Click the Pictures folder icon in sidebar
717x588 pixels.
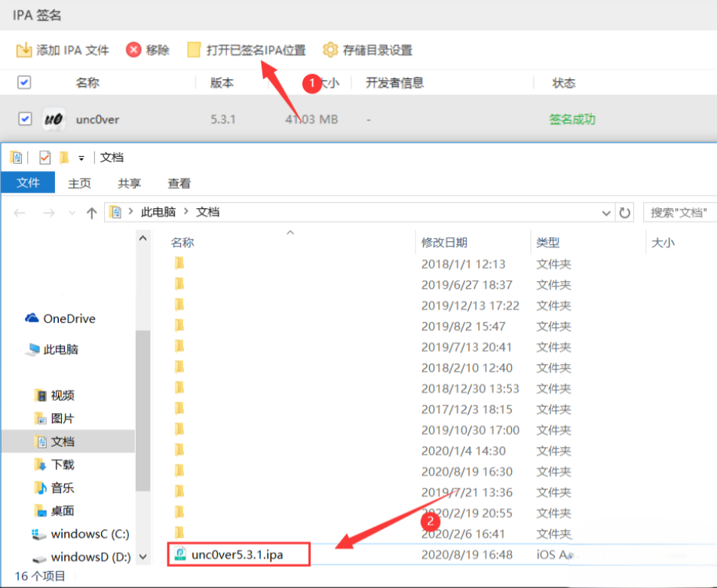click(41, 418)
